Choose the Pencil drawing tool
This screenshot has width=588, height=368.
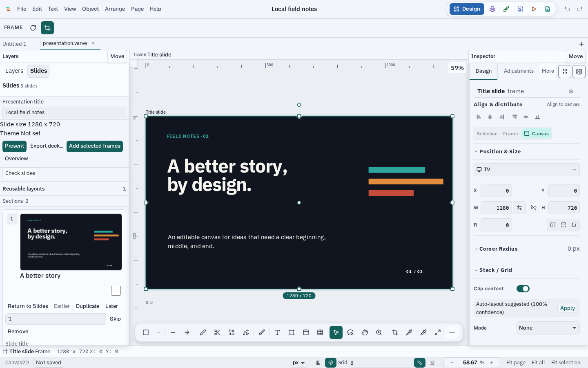203,332
